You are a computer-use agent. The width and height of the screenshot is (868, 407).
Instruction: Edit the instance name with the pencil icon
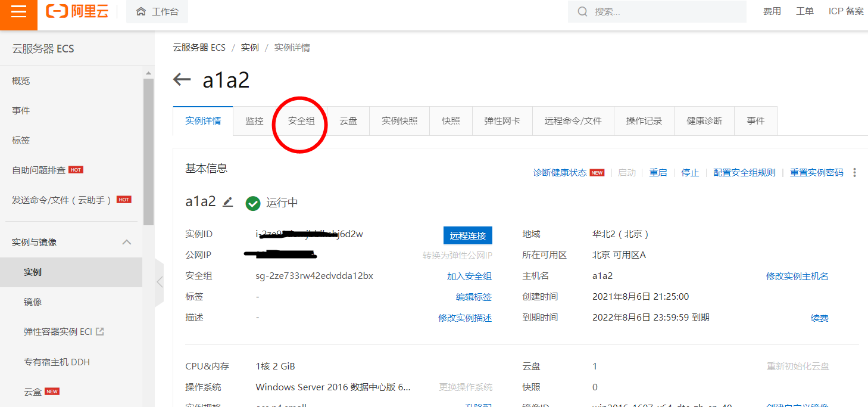pos(227,202)
